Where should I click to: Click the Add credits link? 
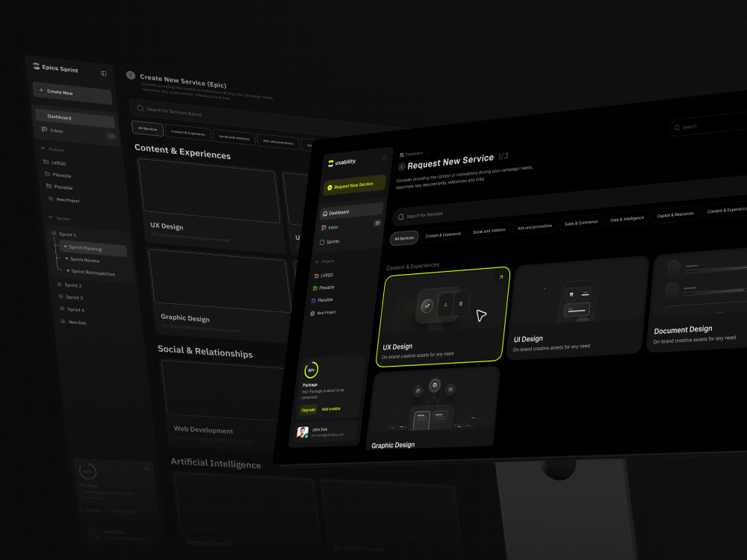point(331,409)
